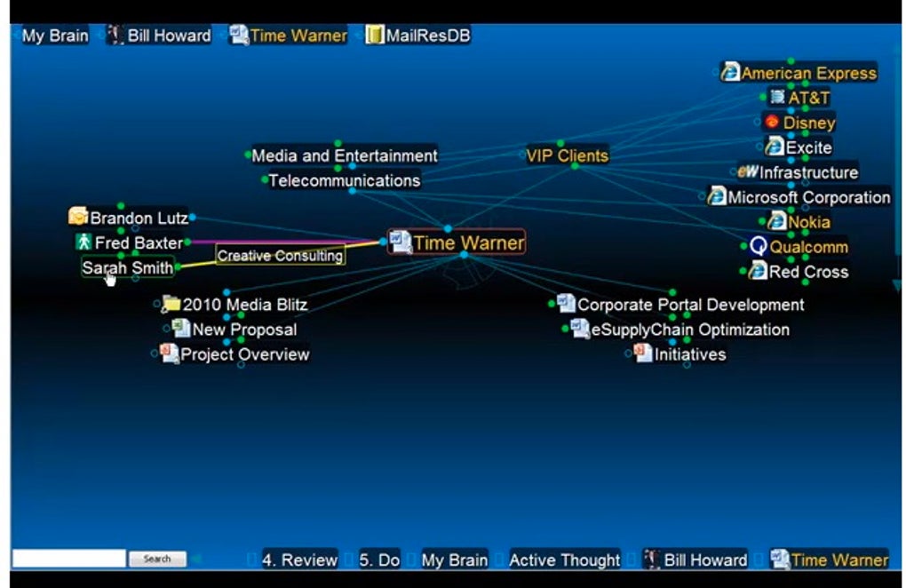Click the document icon beside bottom Time Warner

(x=781, y=559)
